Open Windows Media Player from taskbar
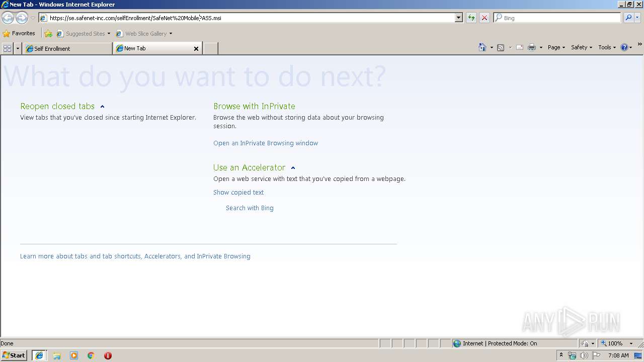This screenshot has height=362, width=644. point(74,355)
